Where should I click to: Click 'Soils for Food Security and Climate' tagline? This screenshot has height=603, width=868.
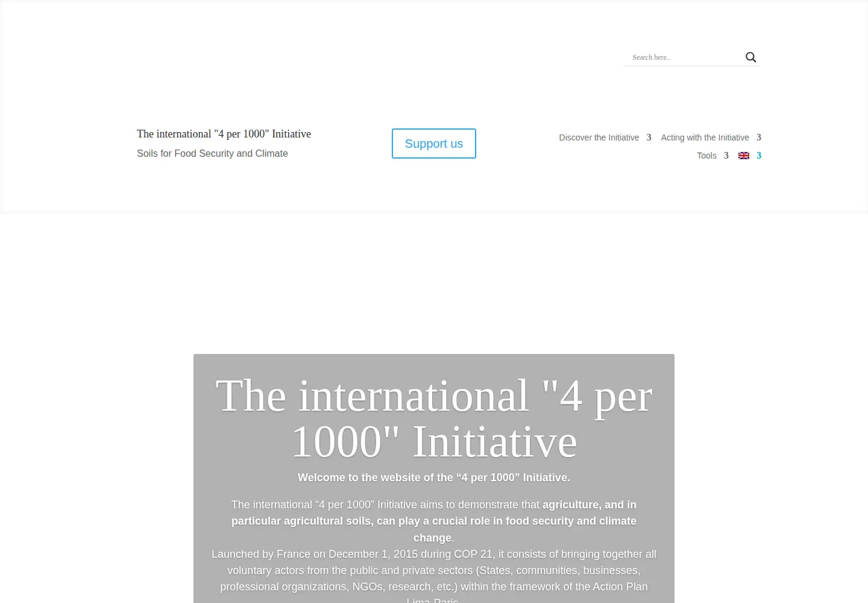coord(212,153)
